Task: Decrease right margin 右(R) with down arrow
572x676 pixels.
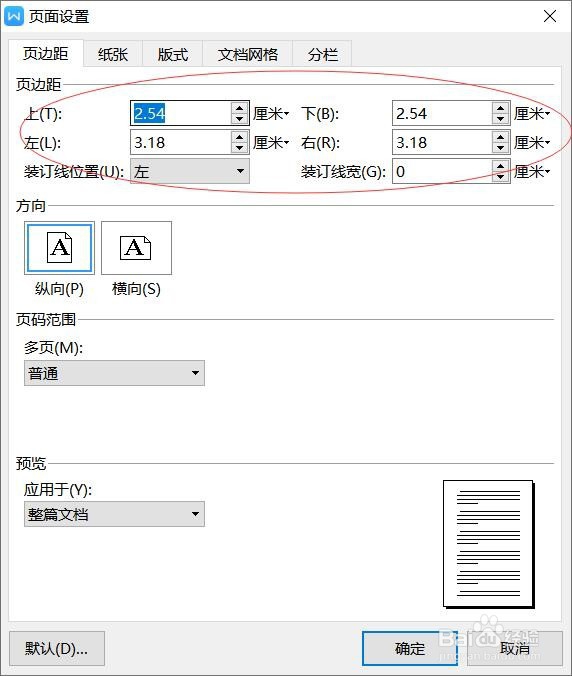Action: tap(500, 148)
